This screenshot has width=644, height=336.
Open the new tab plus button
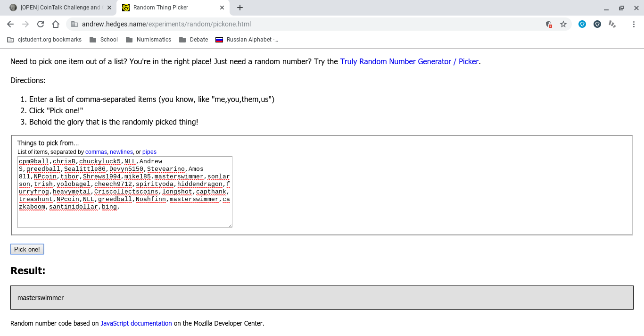[x=240, y=8]
